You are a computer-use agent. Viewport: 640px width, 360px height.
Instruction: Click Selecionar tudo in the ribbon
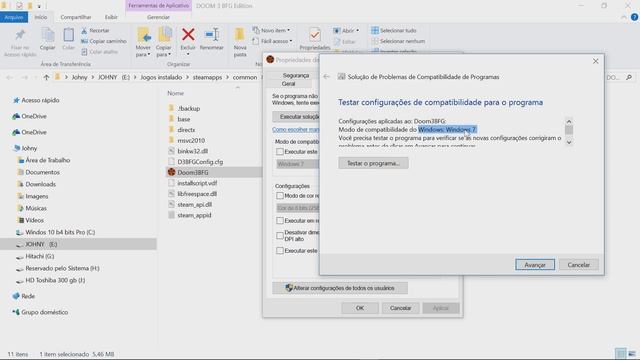(394, 31)
